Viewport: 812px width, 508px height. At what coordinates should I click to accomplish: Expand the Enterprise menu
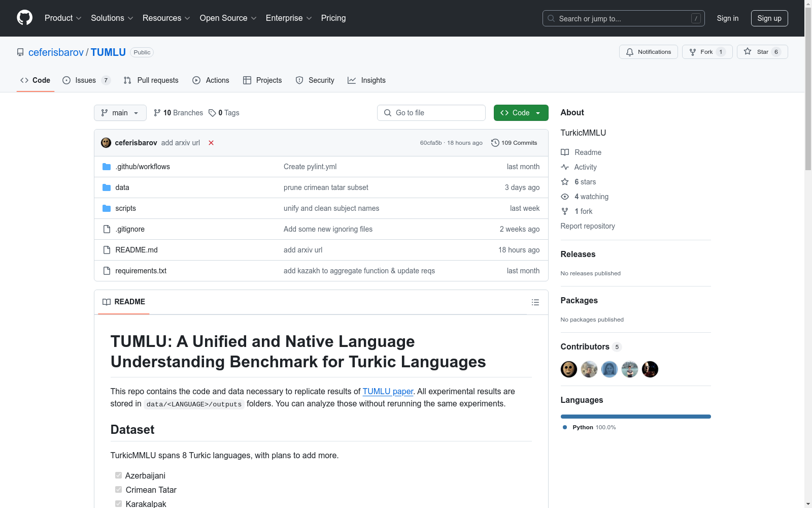coord(289,18)
